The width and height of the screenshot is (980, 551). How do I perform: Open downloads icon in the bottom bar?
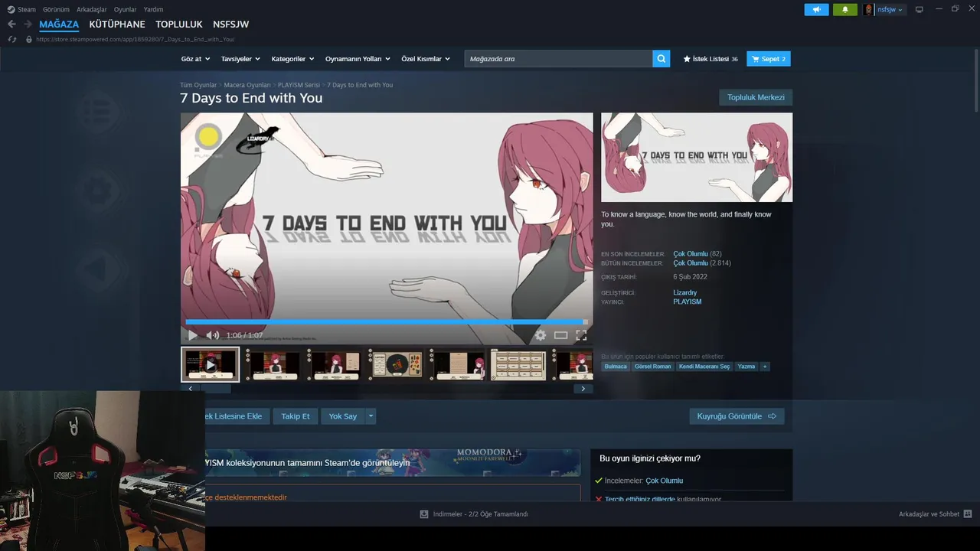point(424,514)
